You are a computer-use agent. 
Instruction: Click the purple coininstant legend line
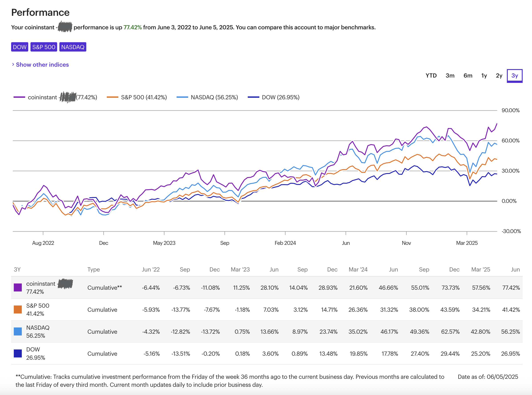19,97
